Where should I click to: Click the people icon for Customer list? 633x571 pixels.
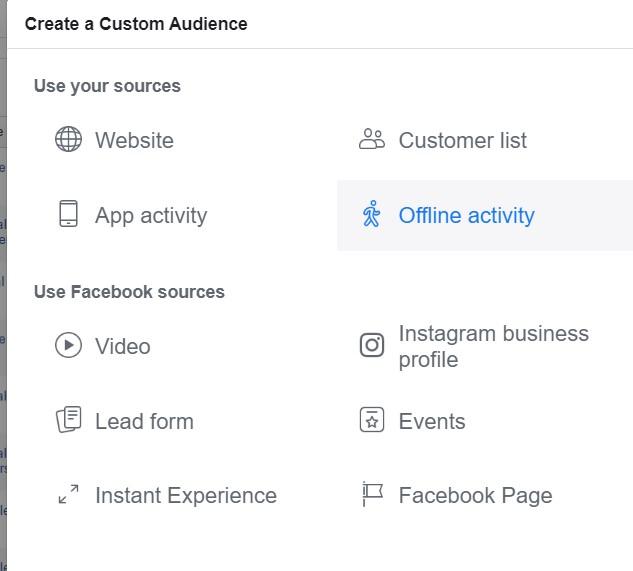(372, 139)
